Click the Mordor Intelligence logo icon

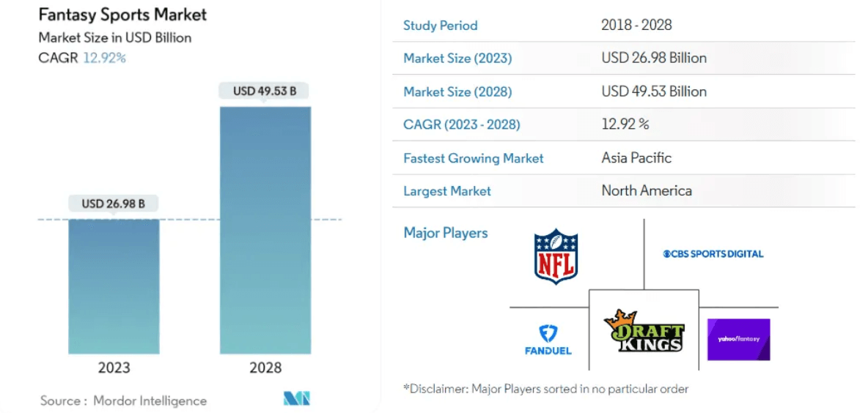[x=297, y=399]
